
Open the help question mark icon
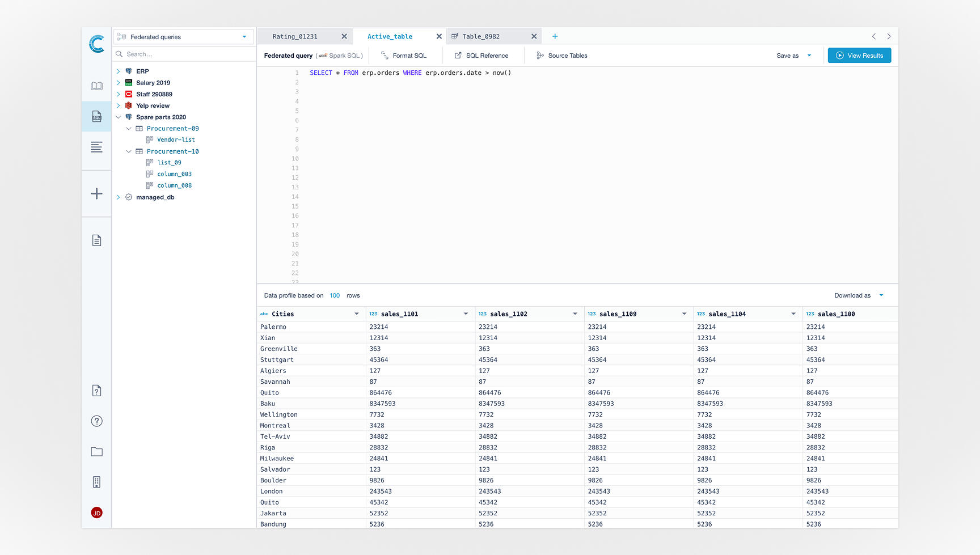(x=96, y=421)
